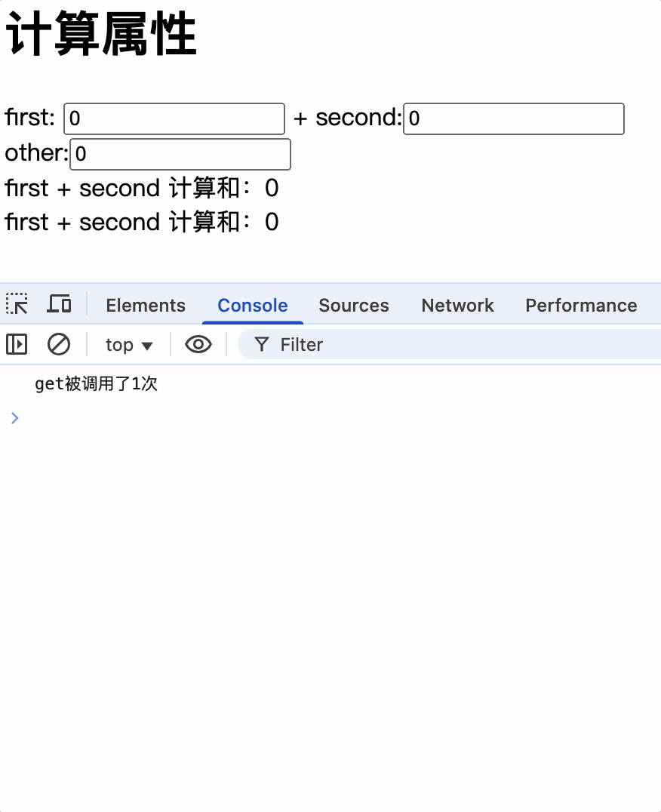Show the console sidebar panel icon

click(17, 345)
